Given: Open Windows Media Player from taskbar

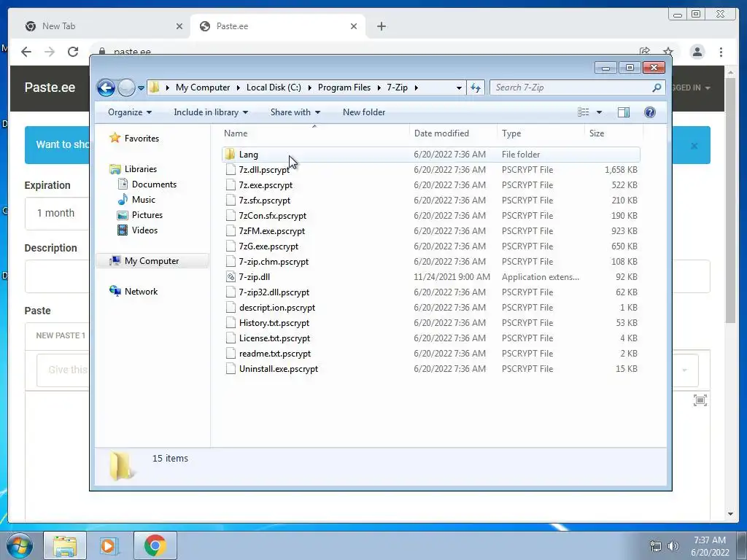Looking at the screenshot, I should click(109, 545).
